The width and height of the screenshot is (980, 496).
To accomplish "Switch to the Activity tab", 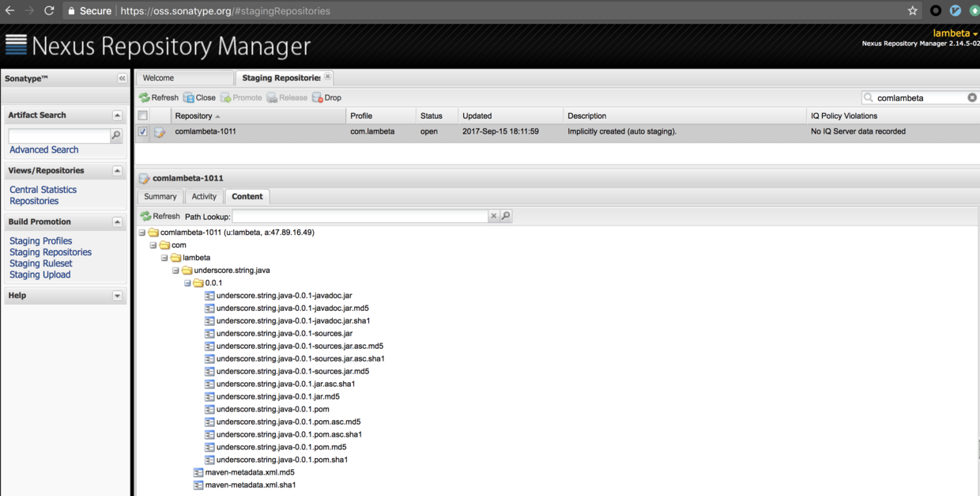I will click(203, 196).
